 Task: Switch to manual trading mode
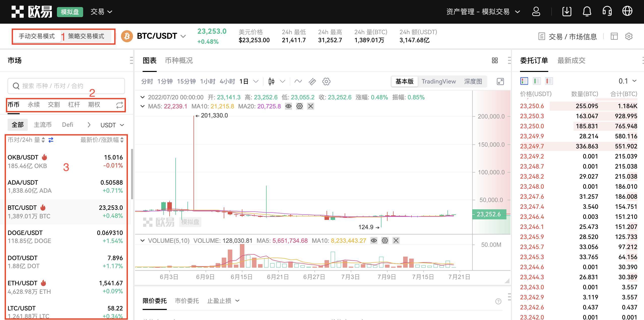click(x=37, y=36)
